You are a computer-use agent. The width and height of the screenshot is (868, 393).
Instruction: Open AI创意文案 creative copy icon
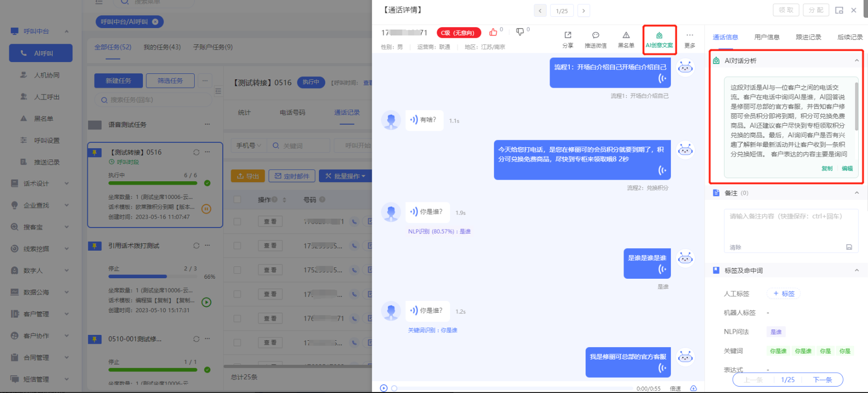(659, 35)
